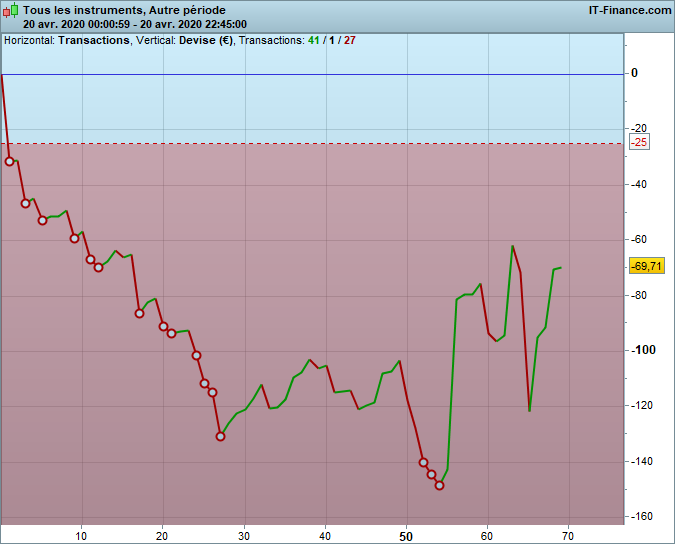Click the red losing transactions count 27
The image size is (675, 544).
click(x=350, y=40)
